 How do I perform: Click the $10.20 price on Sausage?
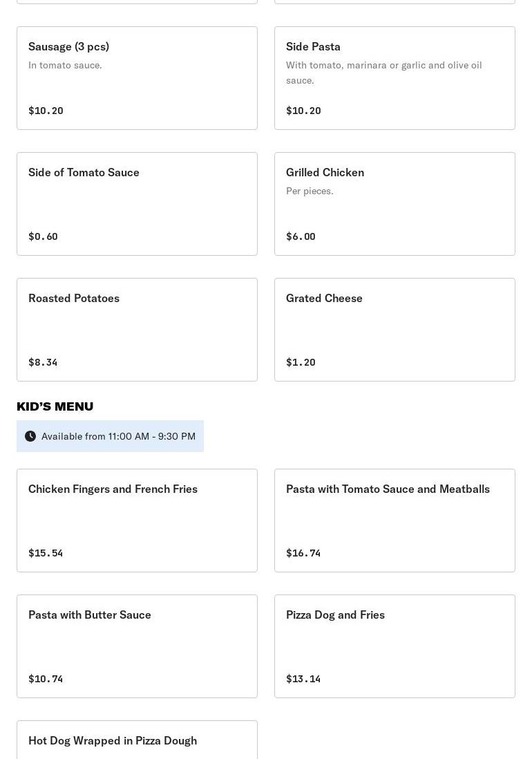coord(46,111)
